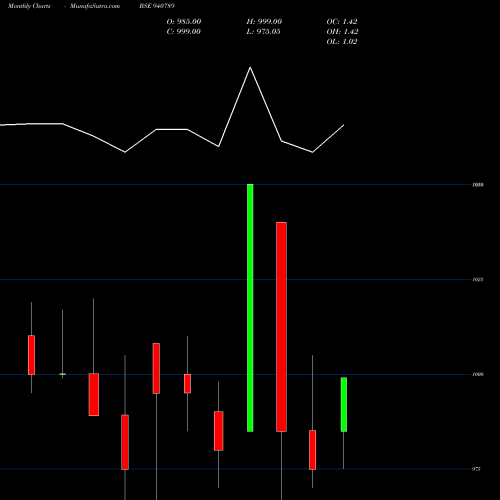Click the 'OL: 1.02' reading
Image resolution: width=500 pixels, height=500 pixels.
(342, 42)
